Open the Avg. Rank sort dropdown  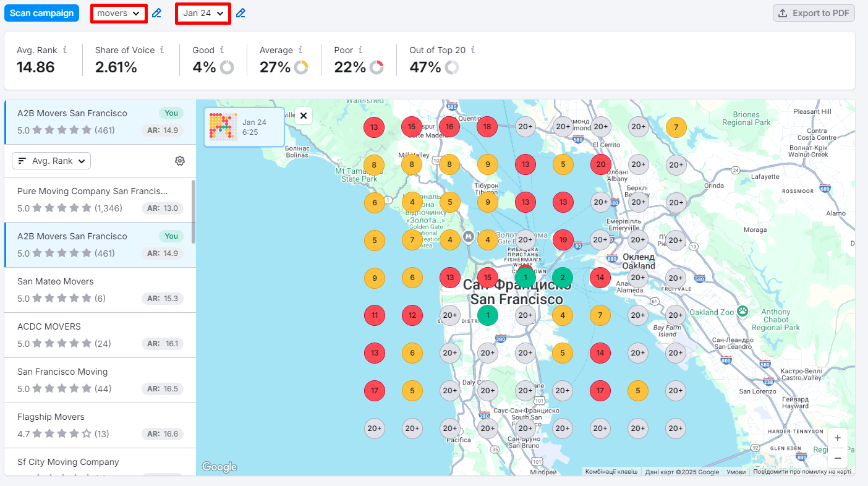pos(51,161)
